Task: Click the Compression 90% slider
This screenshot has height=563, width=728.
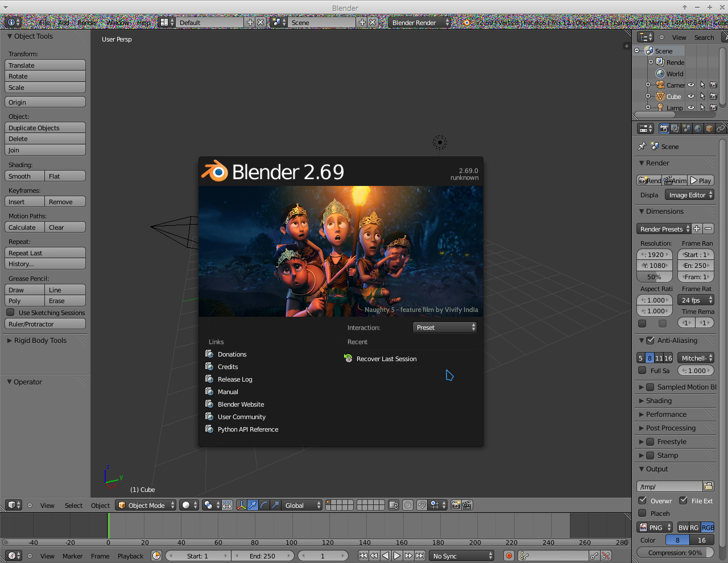Action: [675, 552]
